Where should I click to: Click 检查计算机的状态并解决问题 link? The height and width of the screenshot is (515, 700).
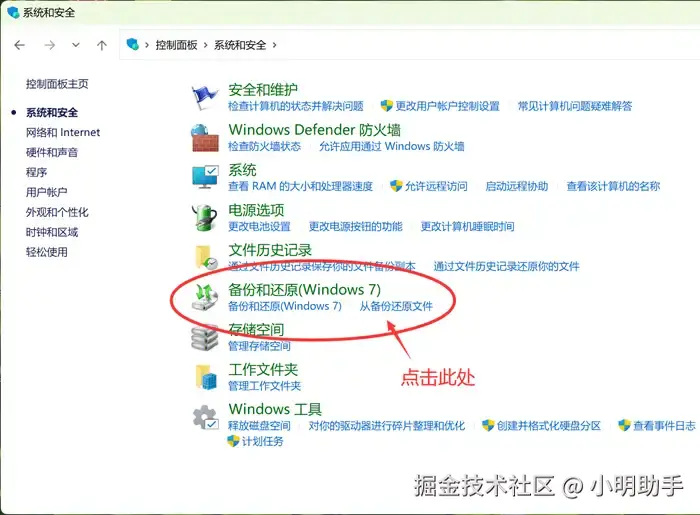pos(296,106)
